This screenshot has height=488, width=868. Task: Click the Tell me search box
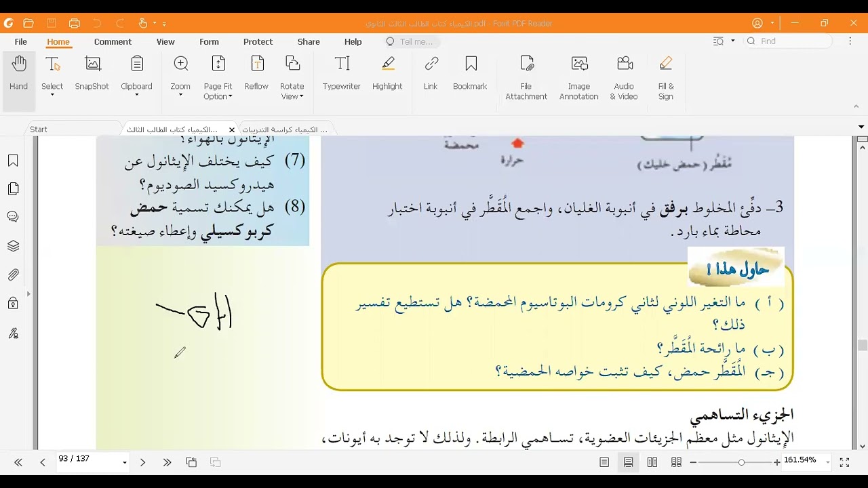[x=411, y=41]
